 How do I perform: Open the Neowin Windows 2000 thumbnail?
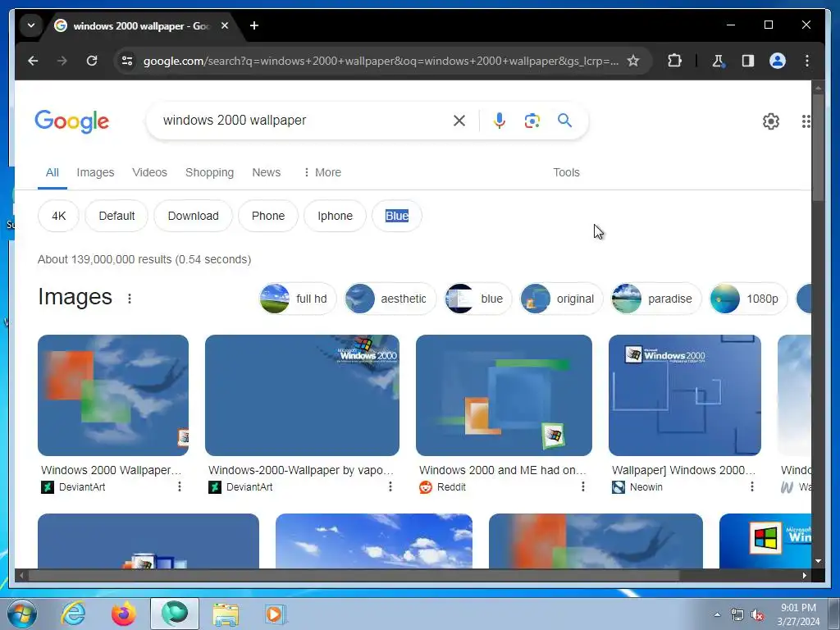685,395
